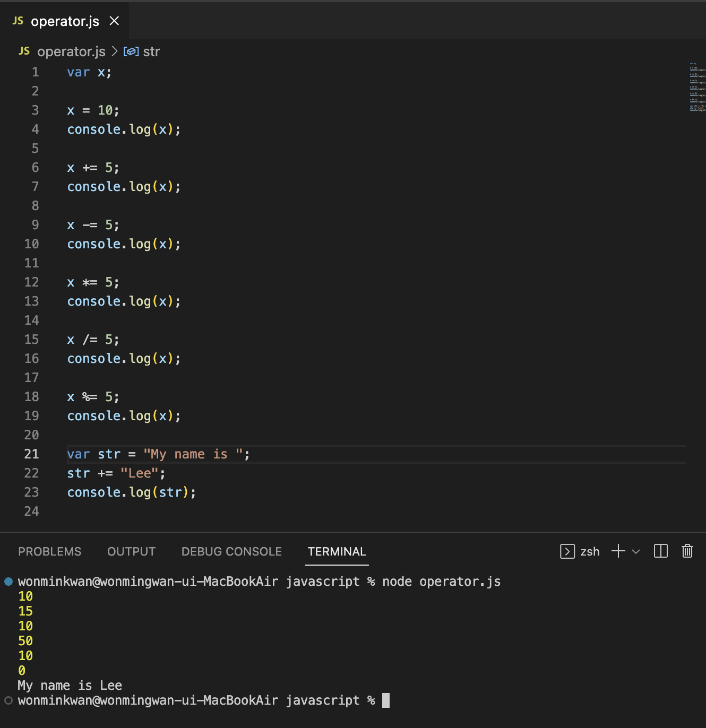This screenshot has width=706, height=728.
Task: Open the launch profile dropdown arrow
Action: click(x=636, y=551)
